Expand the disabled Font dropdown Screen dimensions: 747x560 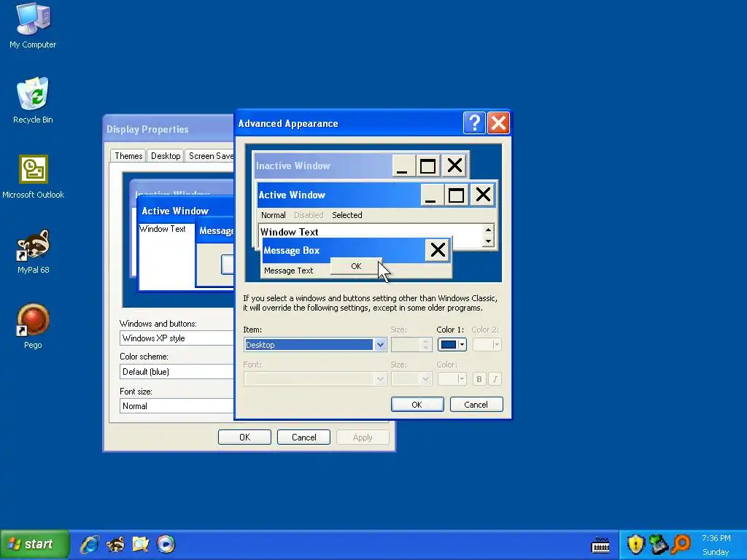click(380, 379)
